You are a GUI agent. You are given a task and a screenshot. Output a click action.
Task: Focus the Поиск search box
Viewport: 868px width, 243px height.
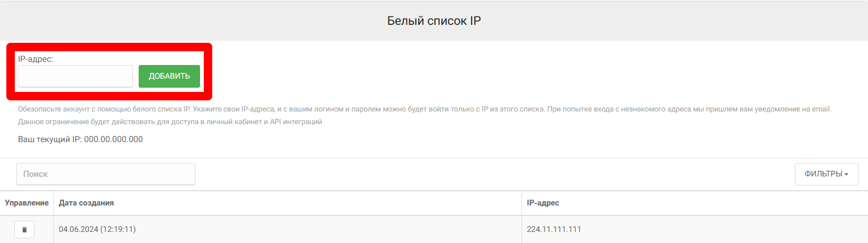[x=106, y=174]
